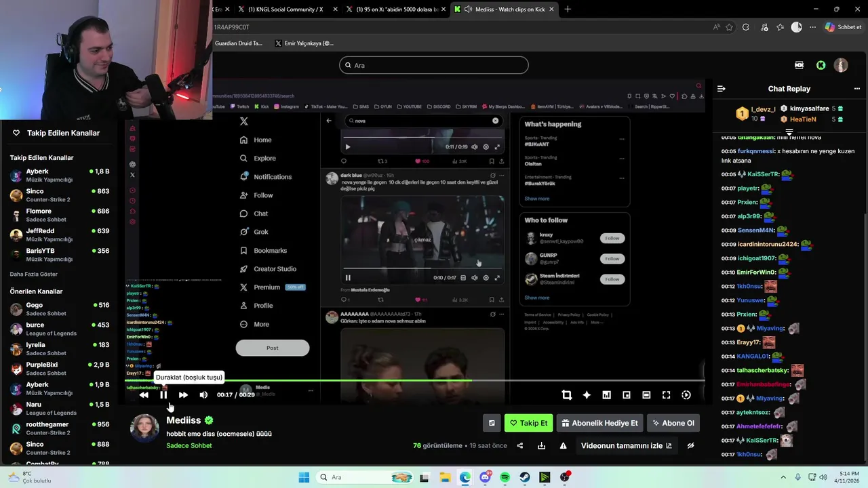868x488 pixels.
Task: Switch to the 95 on X browser tab
Action: tap(395, 9)
